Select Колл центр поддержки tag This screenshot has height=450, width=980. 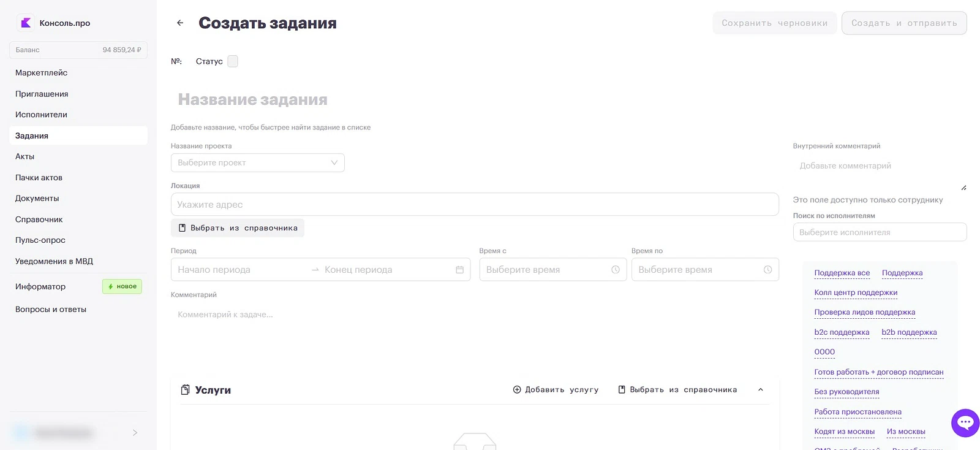tap(856, 292)
